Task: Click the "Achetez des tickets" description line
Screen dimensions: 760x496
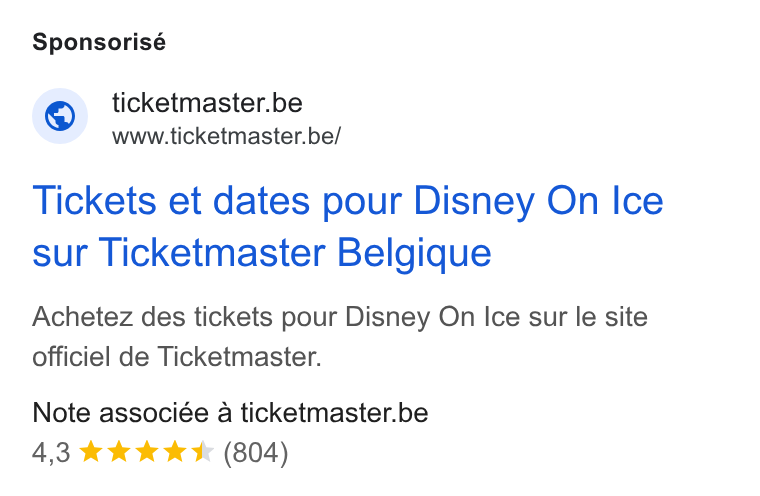Action: (340, 317)
